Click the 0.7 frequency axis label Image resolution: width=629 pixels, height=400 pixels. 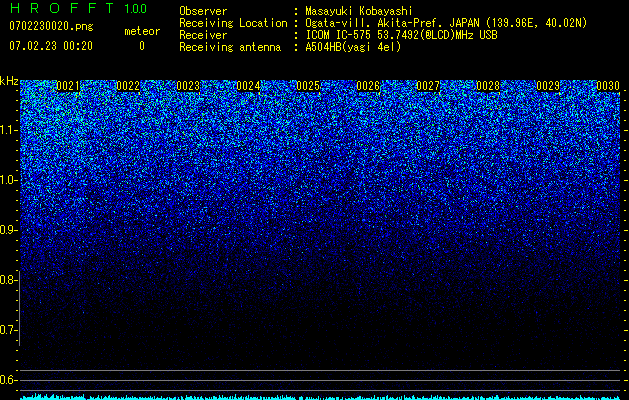pos(7,330)
